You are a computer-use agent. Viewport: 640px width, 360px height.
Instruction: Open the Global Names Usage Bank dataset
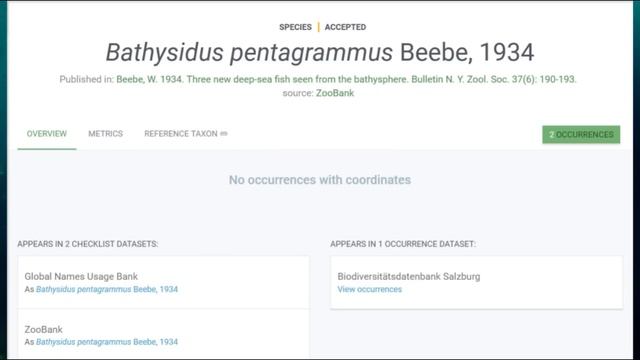[x=81, y=276]
